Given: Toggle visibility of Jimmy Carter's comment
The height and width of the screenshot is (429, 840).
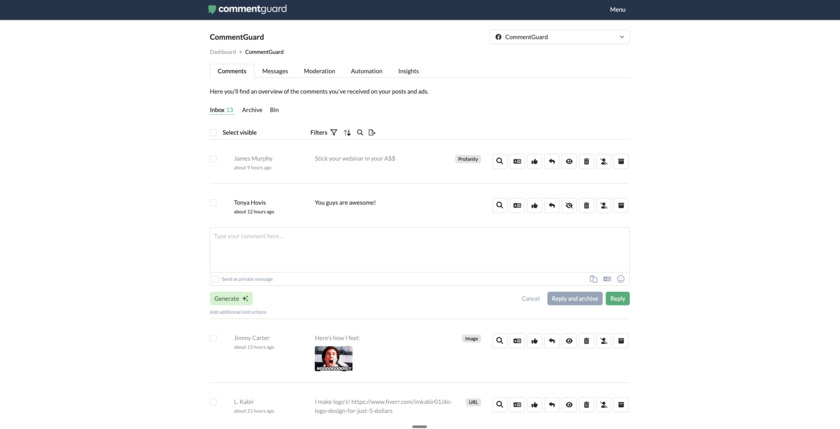Looking at the screenshot, I should (569, 341).
